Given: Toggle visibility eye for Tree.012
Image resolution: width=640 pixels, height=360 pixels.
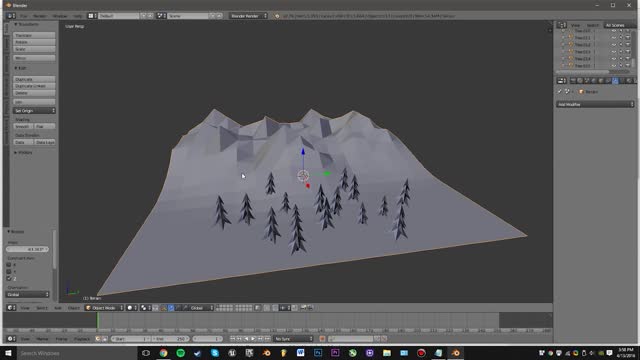Looking at the screenshot, I should click(613, 44).
